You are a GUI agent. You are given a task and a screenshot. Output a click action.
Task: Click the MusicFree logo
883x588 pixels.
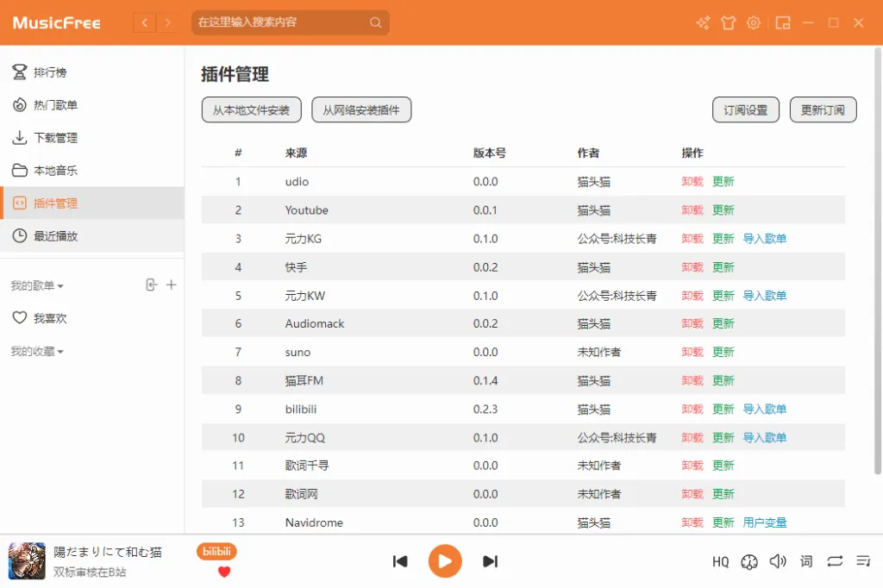56,23
